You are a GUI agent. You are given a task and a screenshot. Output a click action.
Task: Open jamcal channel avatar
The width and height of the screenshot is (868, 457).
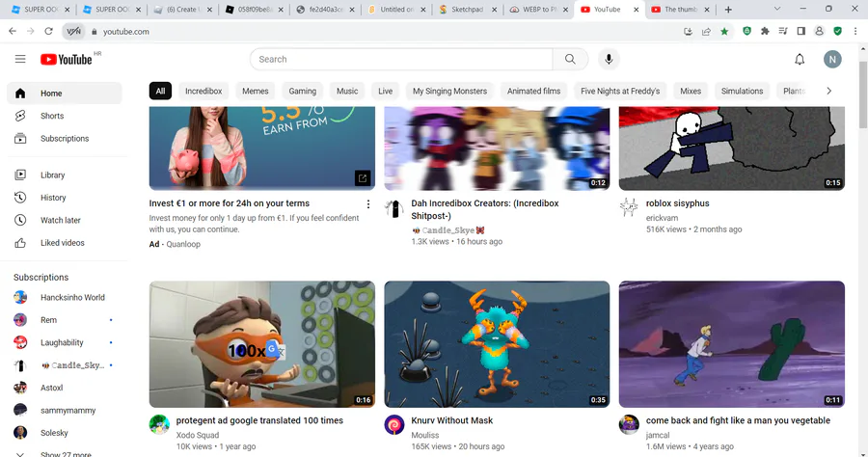click(629, 425)
